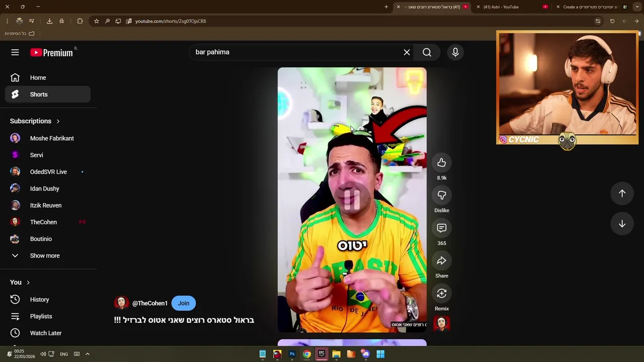Screen dimensions: 644x362
Task: Open Itzik Reuven channel subscription
Action: click(48, 205)
